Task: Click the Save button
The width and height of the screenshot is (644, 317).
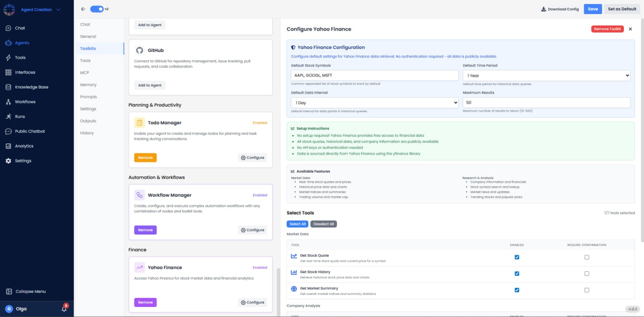Action: 593,9
